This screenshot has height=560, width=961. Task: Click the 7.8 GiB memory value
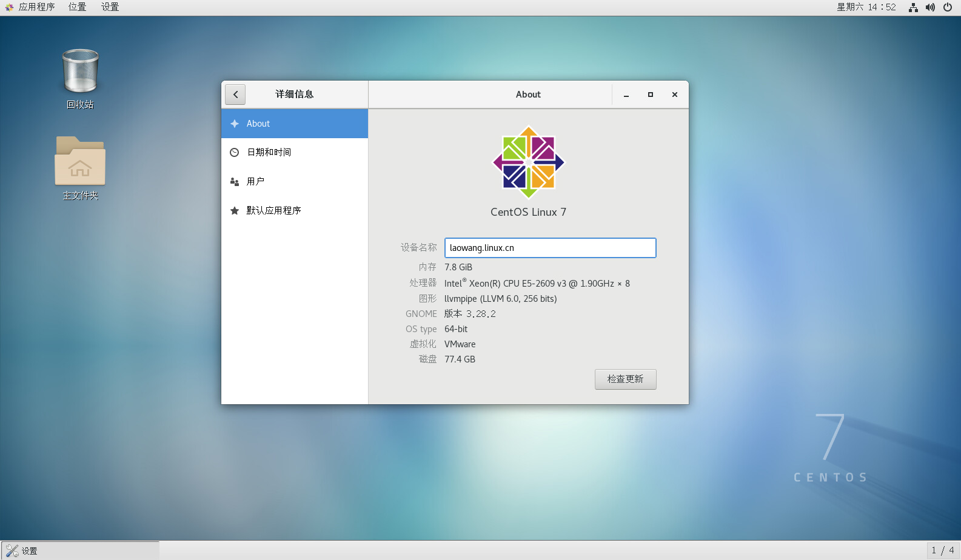click(x=458, y=267)
